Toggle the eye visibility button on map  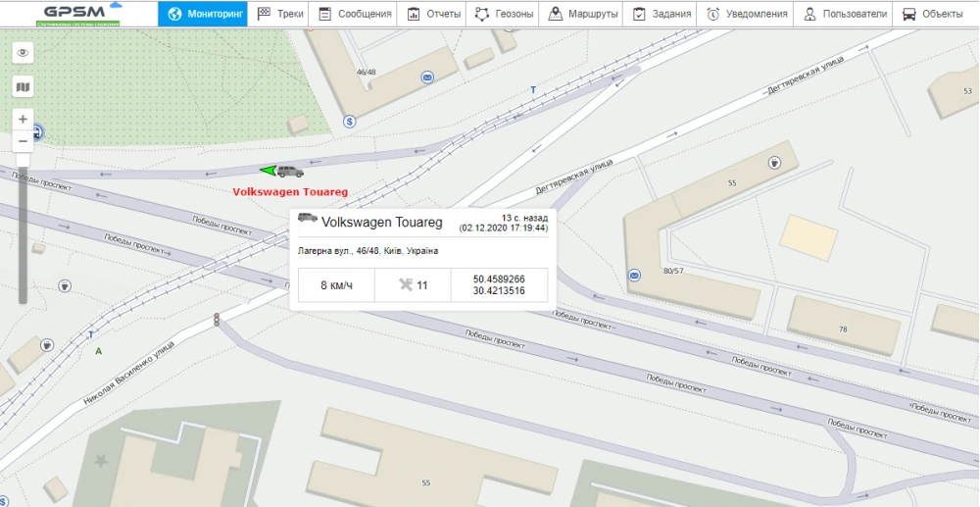(x=23, y=53)
